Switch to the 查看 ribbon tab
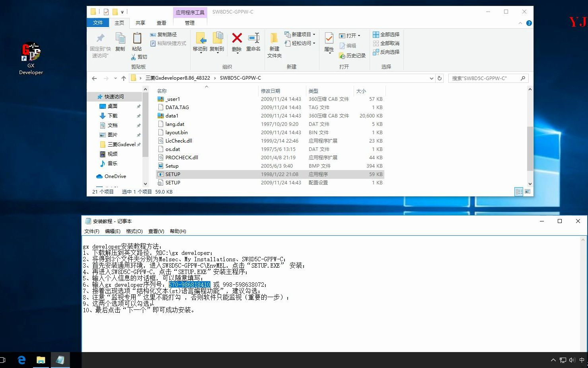 click(x=162, y=23)
